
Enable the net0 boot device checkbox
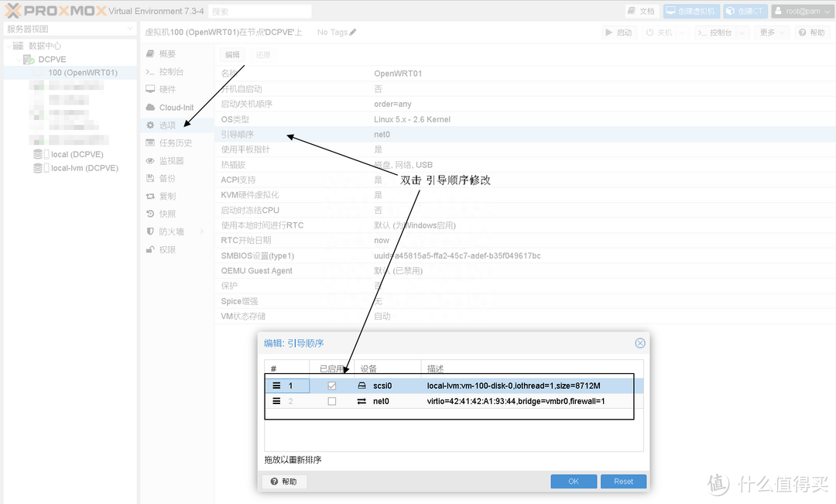(331, 401)
